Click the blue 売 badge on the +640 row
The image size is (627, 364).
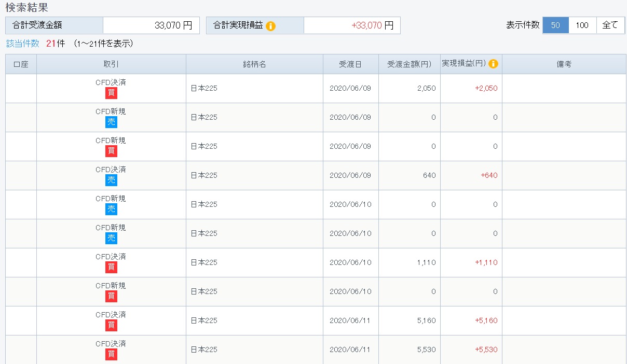coord(111,180)
